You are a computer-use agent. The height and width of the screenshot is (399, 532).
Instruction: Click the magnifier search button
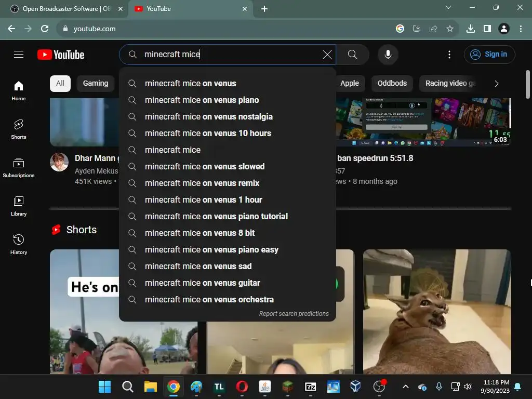[x=353, y=54]
